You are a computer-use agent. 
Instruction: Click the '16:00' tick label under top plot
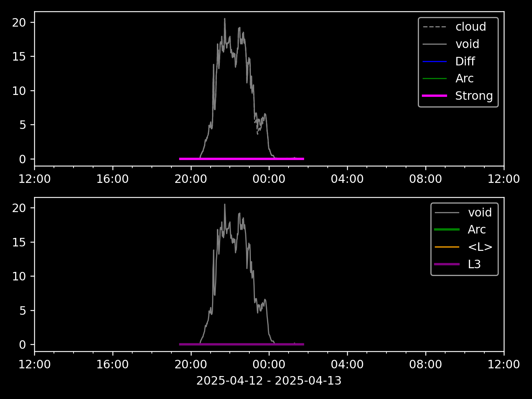(x=112, y=179)
